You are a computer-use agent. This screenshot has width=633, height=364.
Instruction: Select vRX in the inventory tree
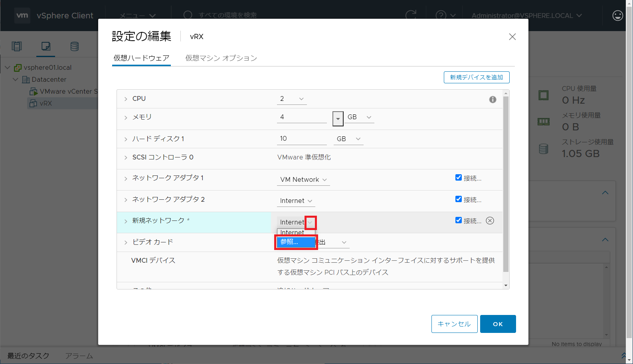(x=46, y=103)
